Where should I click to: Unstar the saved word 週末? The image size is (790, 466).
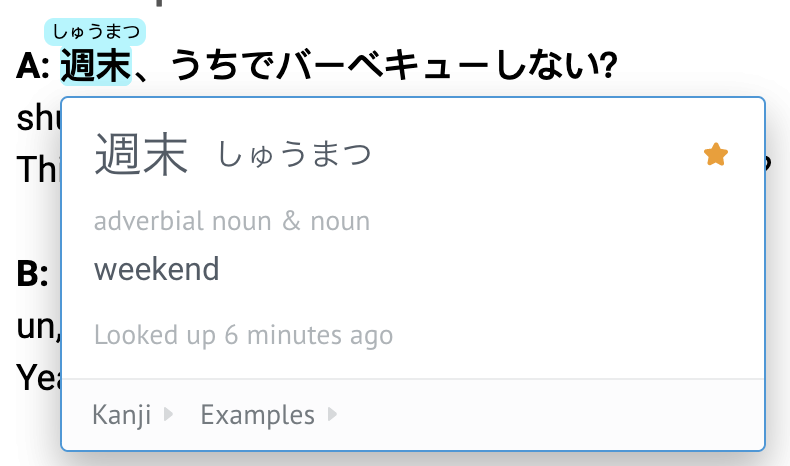pyautogui.click(x=715, y=155)
